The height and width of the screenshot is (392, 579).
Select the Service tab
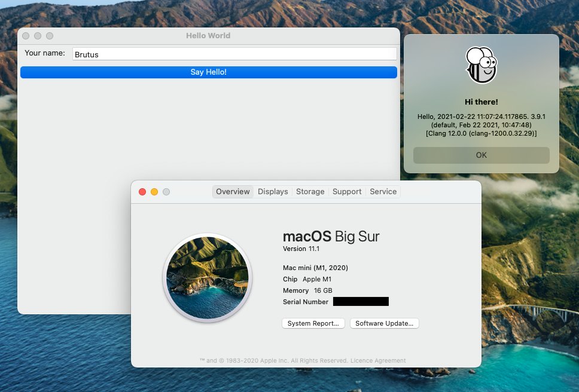click(x=383, y=192)
